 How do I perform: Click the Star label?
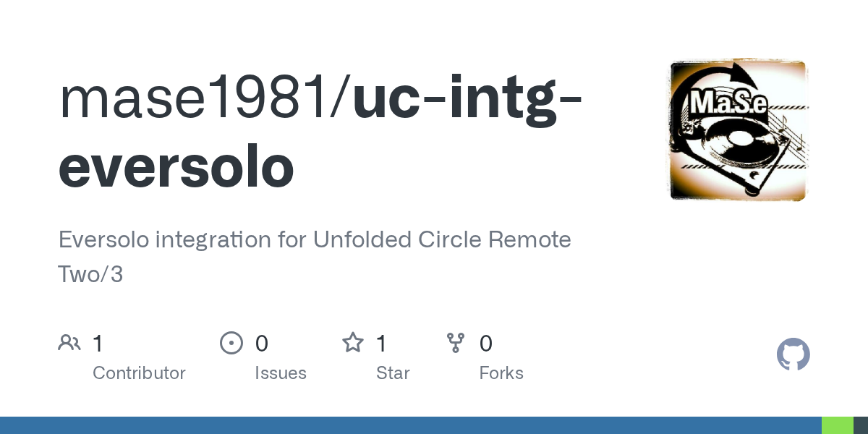point(393,373)
